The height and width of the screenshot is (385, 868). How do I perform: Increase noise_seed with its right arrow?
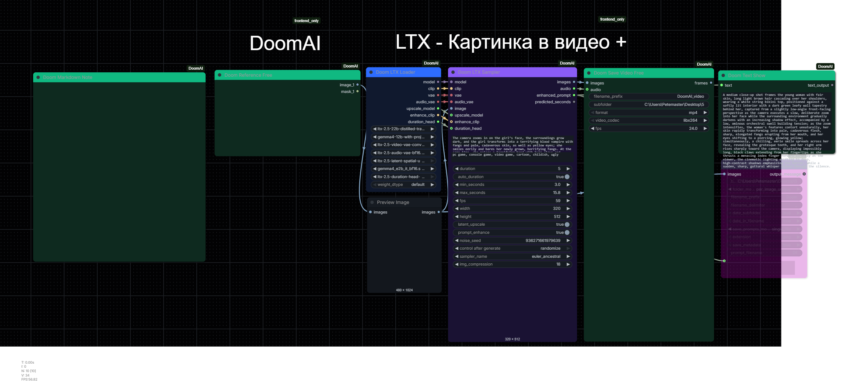tap(568, 240)
